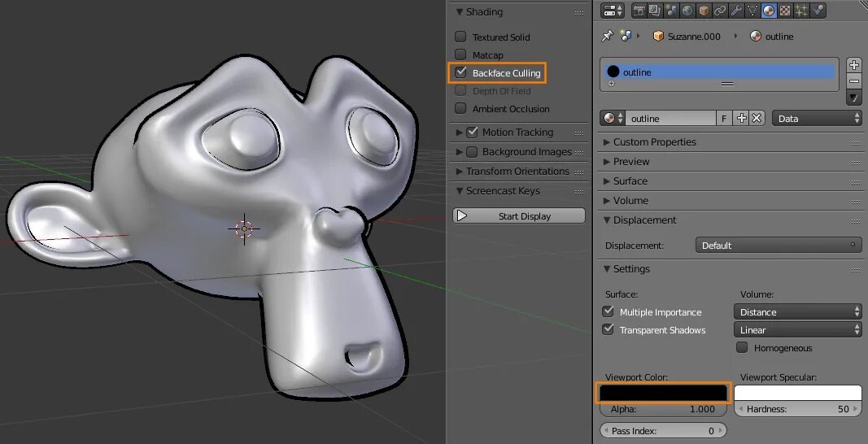Open the Data link dropdown

point(817,119)
